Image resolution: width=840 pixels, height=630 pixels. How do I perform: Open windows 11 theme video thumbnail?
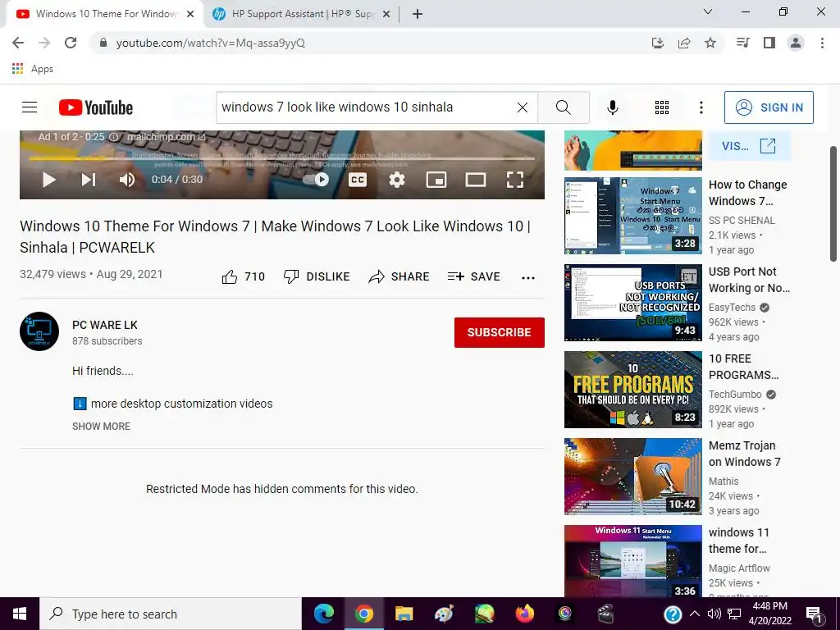click(632, 561)
